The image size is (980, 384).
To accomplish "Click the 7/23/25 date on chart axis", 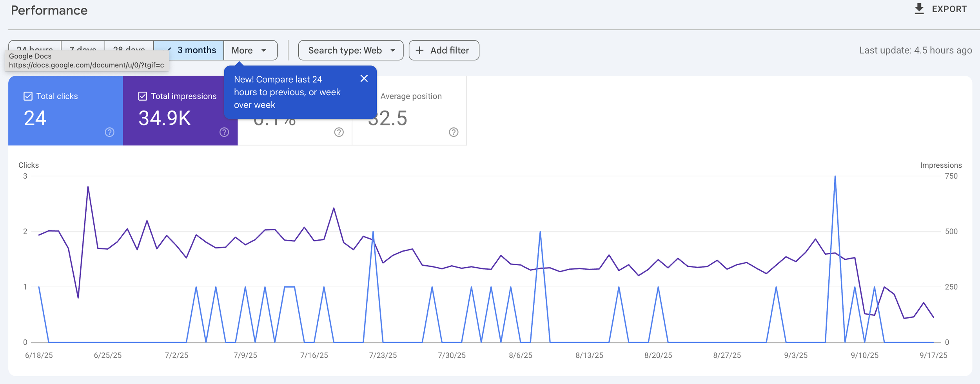I will click(383, 355).
